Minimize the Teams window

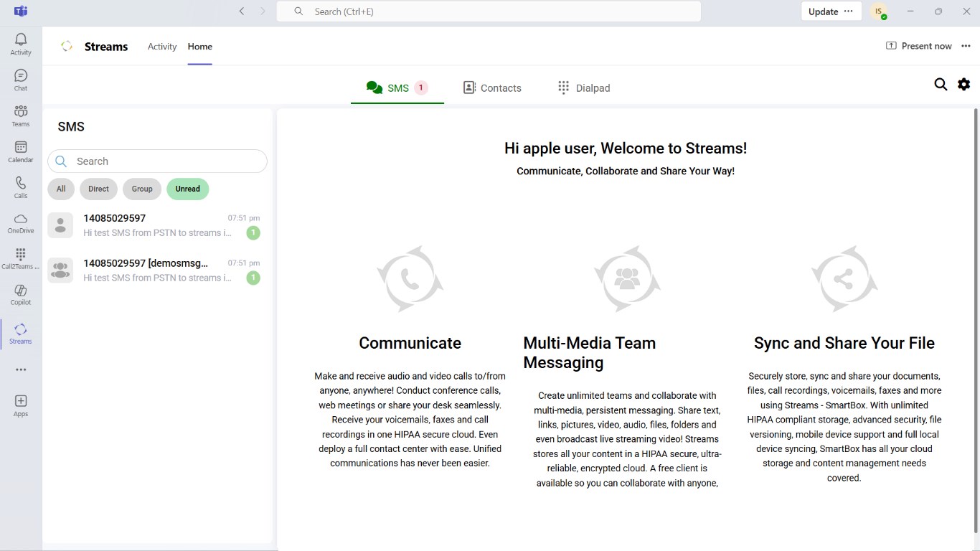click(x=911, y=11)
